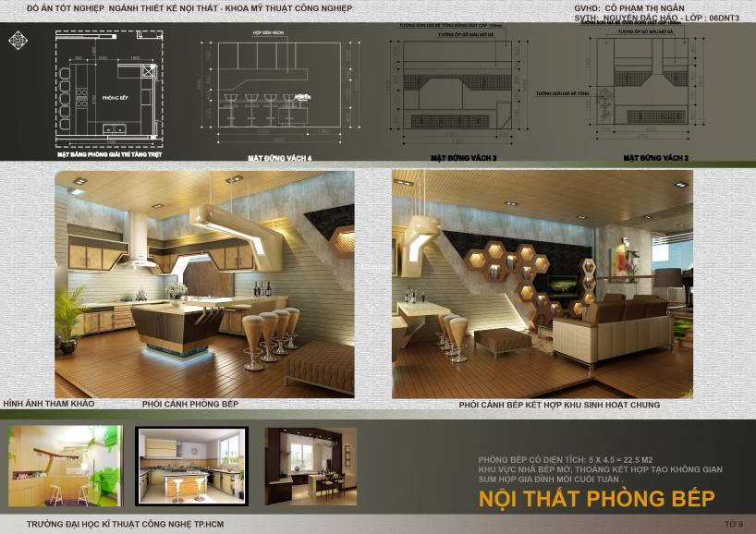756x534 pixels.
Task: Click the diamond logo emblem at top left
Action: [18, 41]
